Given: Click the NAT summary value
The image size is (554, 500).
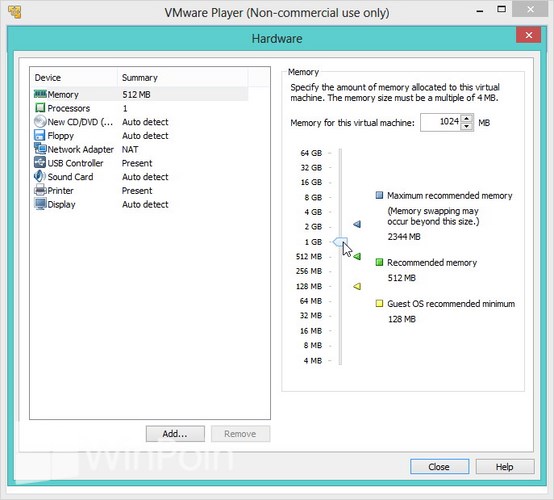Looking at the screenshot, I should [x=130, y=149].
